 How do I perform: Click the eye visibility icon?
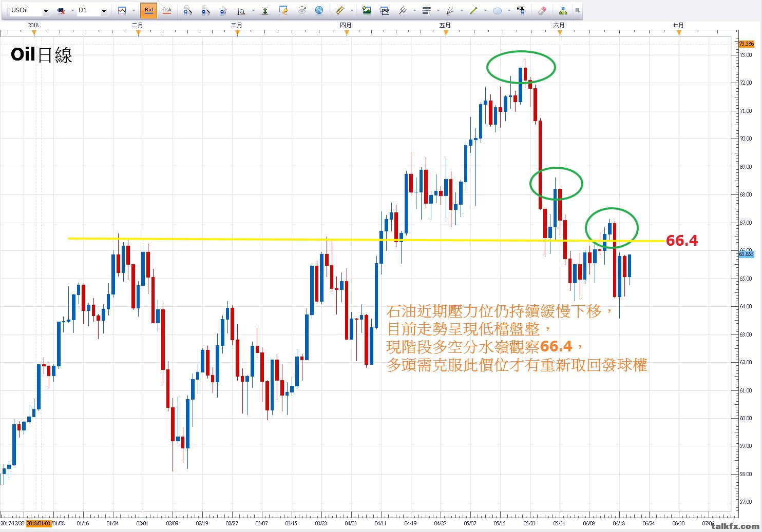302,10
